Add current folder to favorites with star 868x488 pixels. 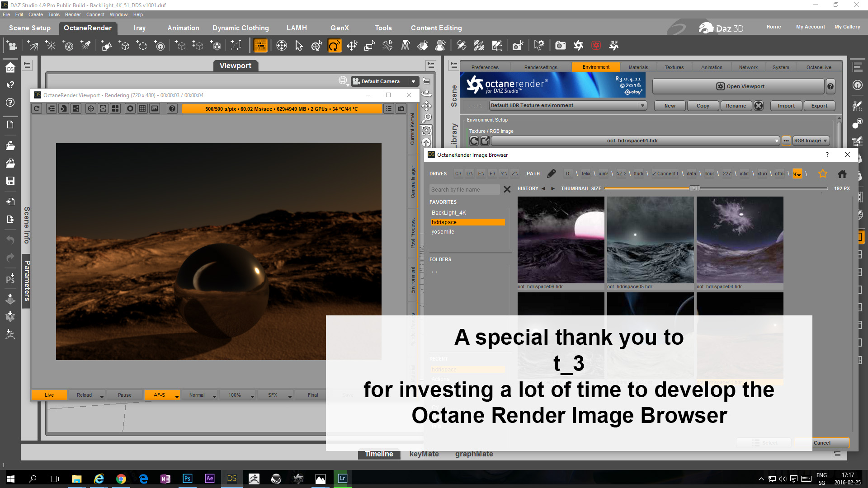[823, 174]
